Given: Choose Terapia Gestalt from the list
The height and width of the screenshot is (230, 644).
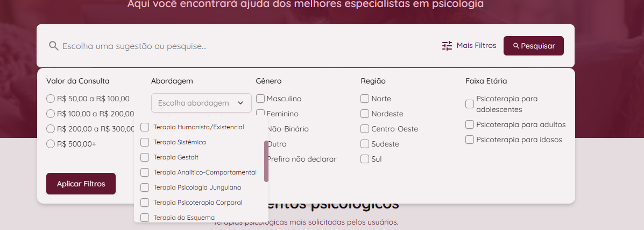Looking at the screenshot, I should tap(145, 157).
